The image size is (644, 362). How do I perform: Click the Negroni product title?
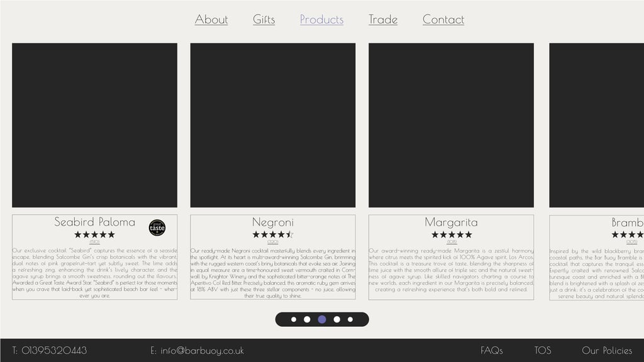tap(273, 222)
